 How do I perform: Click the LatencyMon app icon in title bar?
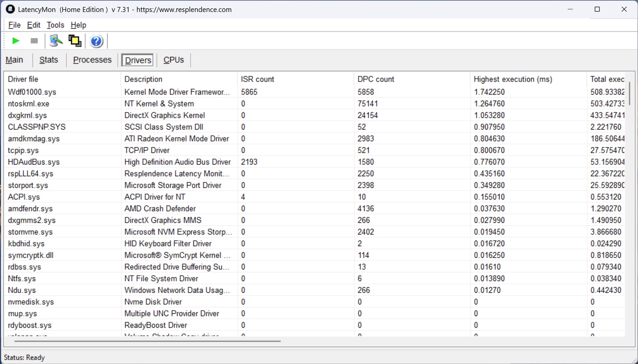[x=10, y=9]
